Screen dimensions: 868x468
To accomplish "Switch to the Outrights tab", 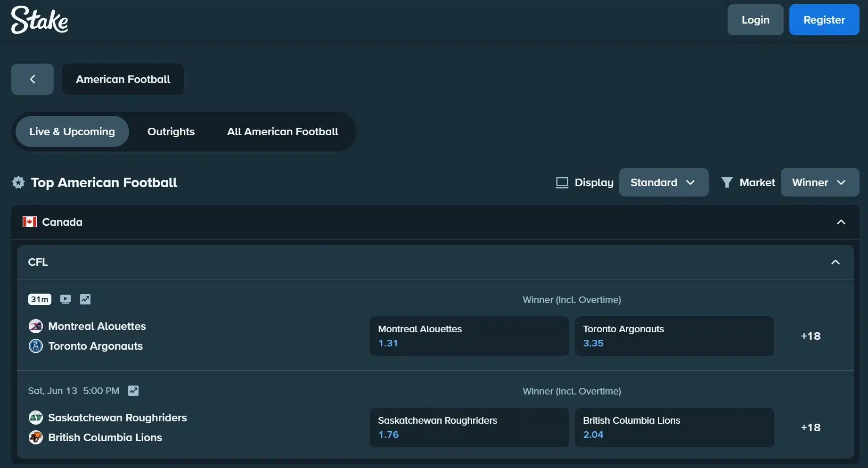I will pos(171,131).
